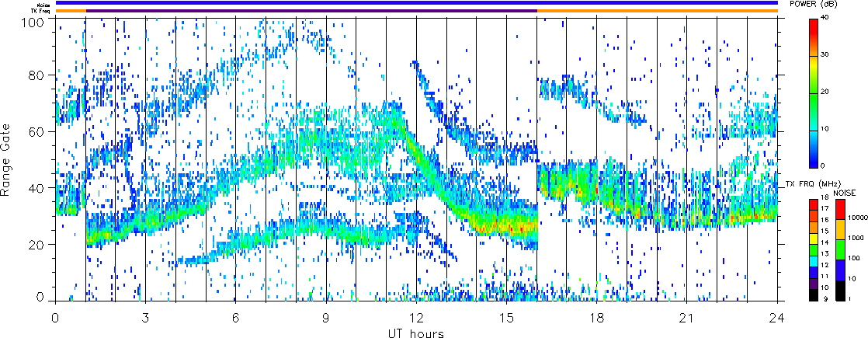The image size is (868, 338).
Task: Click the long orange TX Freq segment after 16 UT
Action: (x=658, y=11)
